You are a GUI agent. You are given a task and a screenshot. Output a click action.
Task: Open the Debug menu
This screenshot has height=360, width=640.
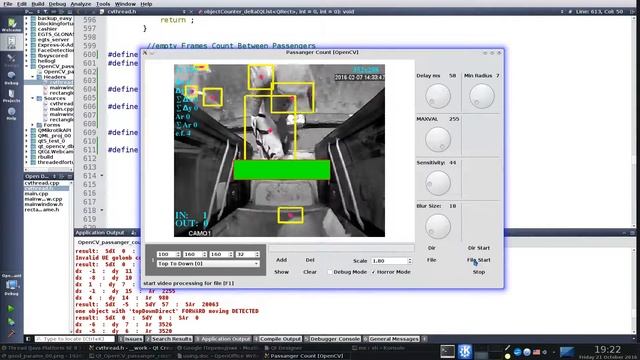point(57,4)
